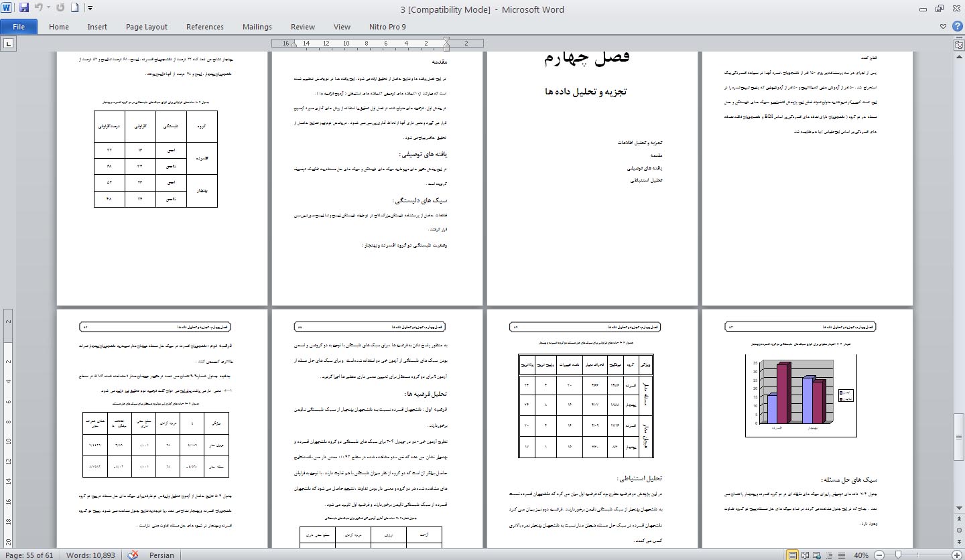
Task: Click the zoom slider handle
Action: (x=897, y=555)
